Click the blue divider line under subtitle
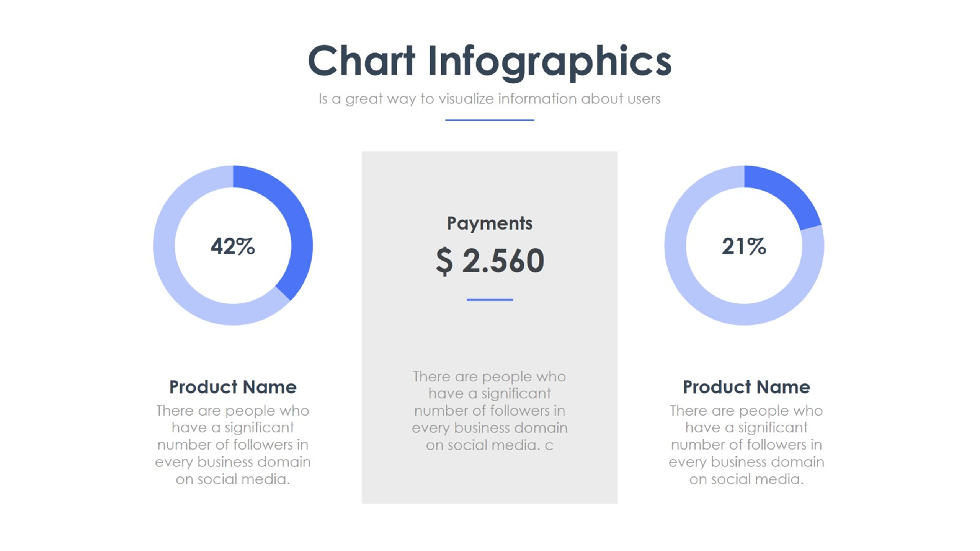This screenshot has width=980, height=551. click(490, 120)
